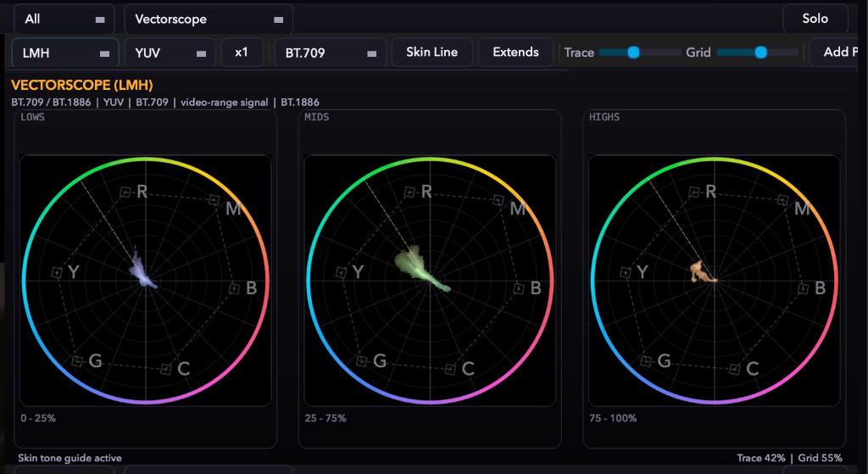Click Skin tone guide active status
Screen dimensions: 868x474
pos(70,458)
